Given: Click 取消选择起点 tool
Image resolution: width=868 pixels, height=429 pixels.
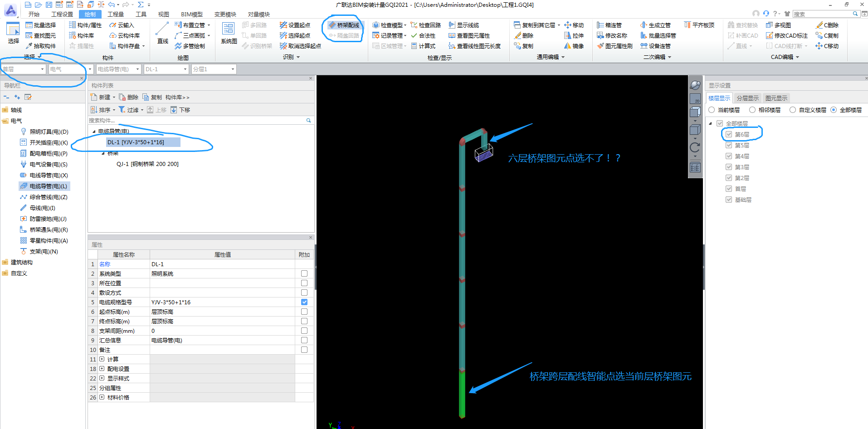Looking at the screenshot, I should point(301,46).
